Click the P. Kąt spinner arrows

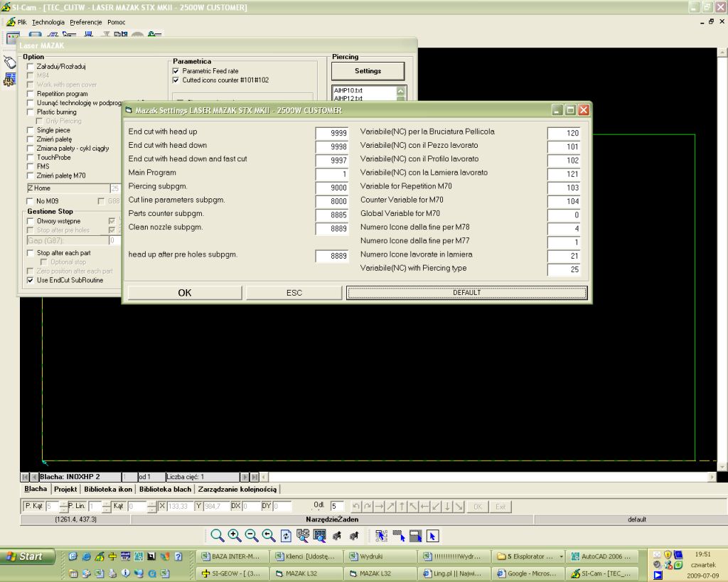click(63, 507)
